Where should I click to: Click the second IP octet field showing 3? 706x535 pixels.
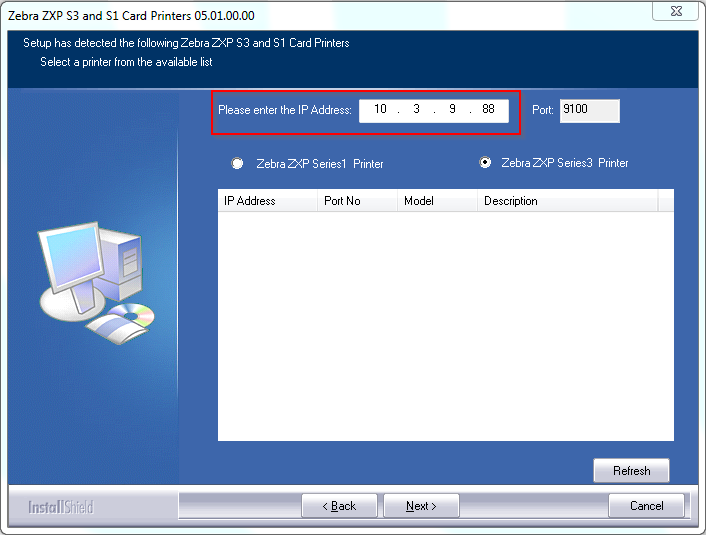click(x=416, y=109)
